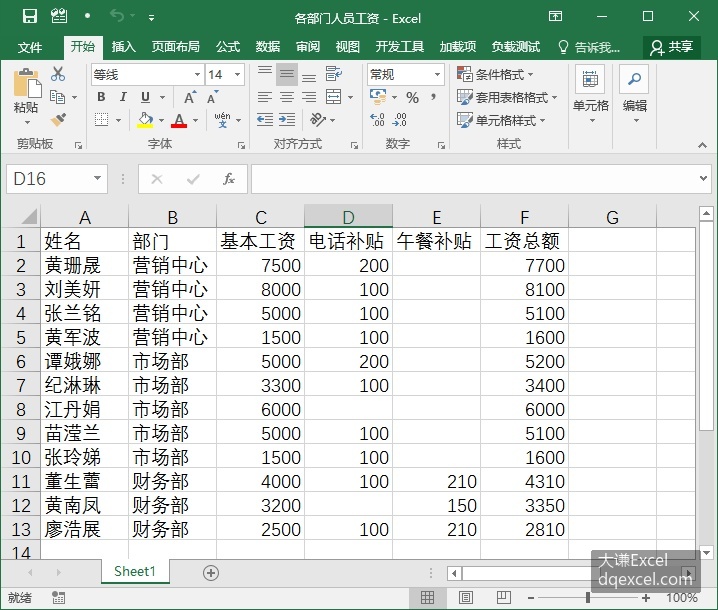
Task: Click the Decrease Decimal icon
Action: (399, 120)
